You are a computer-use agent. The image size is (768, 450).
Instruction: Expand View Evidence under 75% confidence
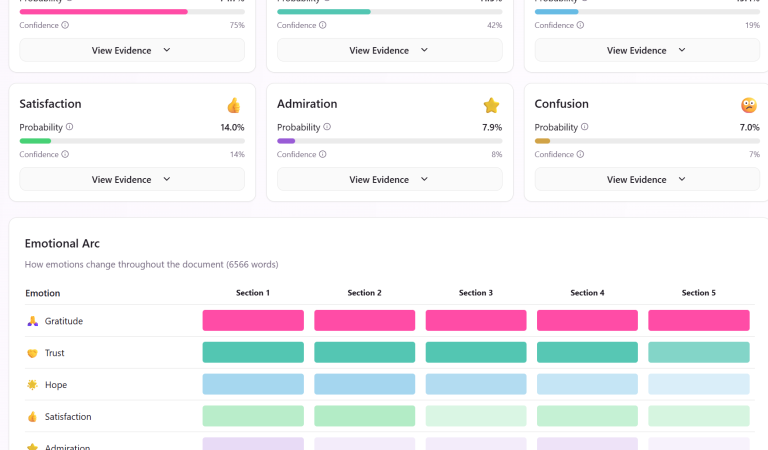(132, 50)
